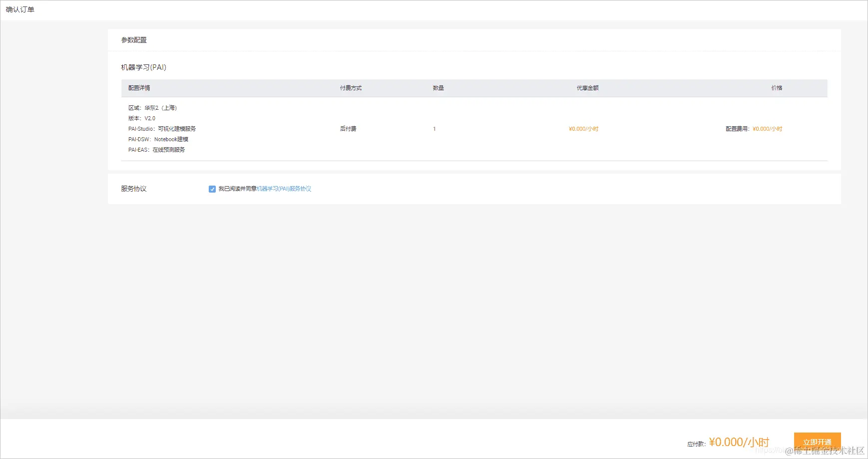The image size is (868, 459).
Task: Select the 区域: 华东2 (上海) line
Action: point(152,108)
